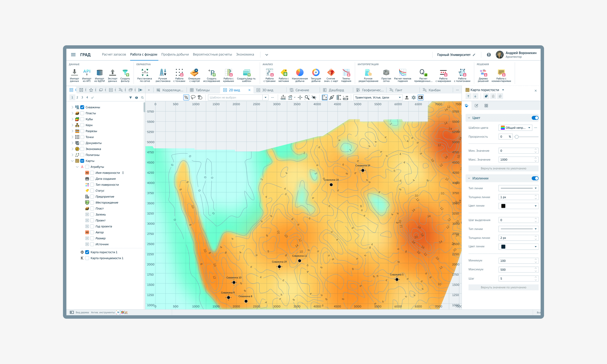
Task: Click the zoom magnifier tool in map toolbar
Action: pyautogui.click(x=307, y=97)
